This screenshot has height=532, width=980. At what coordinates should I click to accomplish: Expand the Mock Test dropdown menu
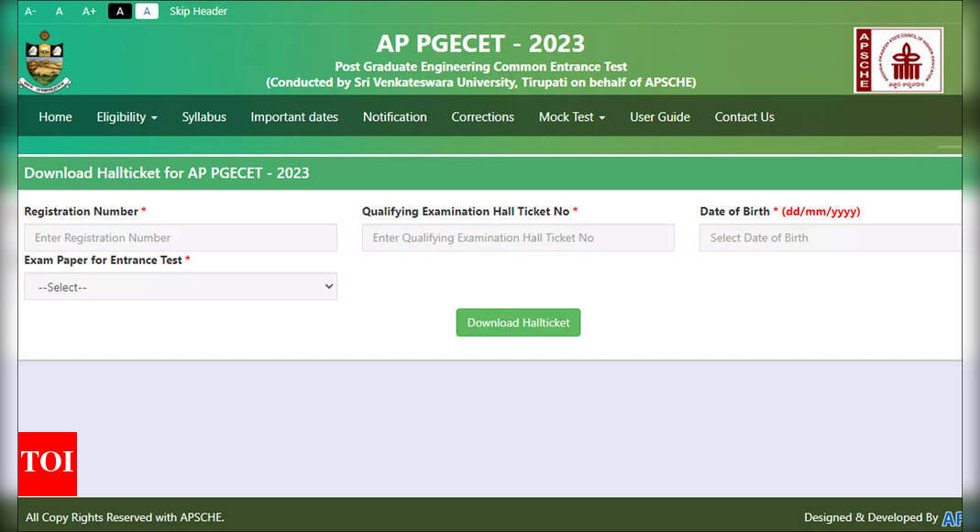(572, 116)
